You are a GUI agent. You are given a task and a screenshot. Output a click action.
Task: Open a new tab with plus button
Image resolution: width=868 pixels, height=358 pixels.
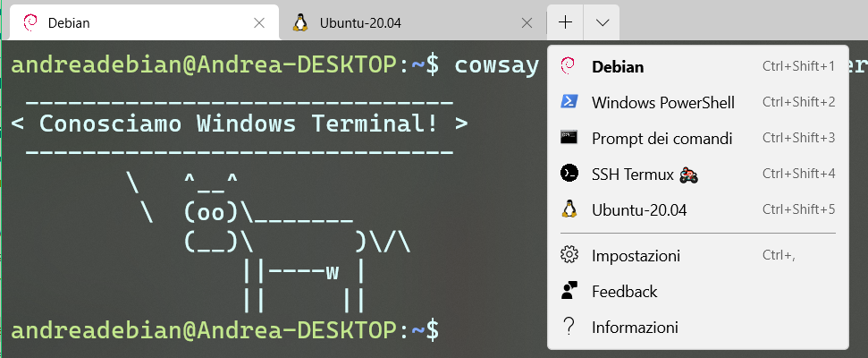click(x=565, y=22)
